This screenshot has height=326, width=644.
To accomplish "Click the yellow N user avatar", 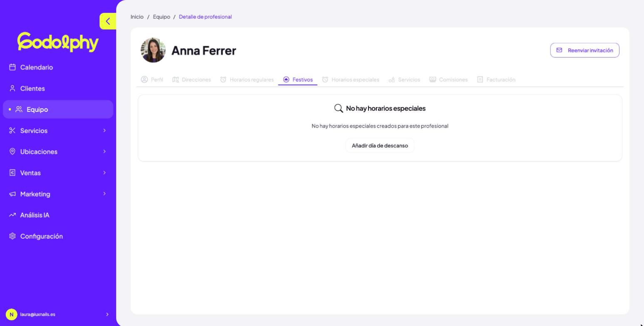I will [11, 314].
